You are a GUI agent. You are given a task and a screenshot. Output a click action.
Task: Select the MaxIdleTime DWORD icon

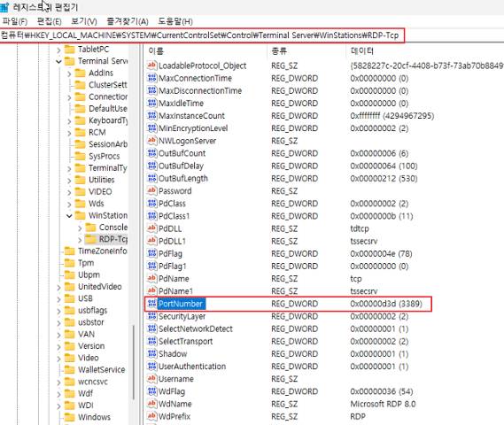point(151,103)
